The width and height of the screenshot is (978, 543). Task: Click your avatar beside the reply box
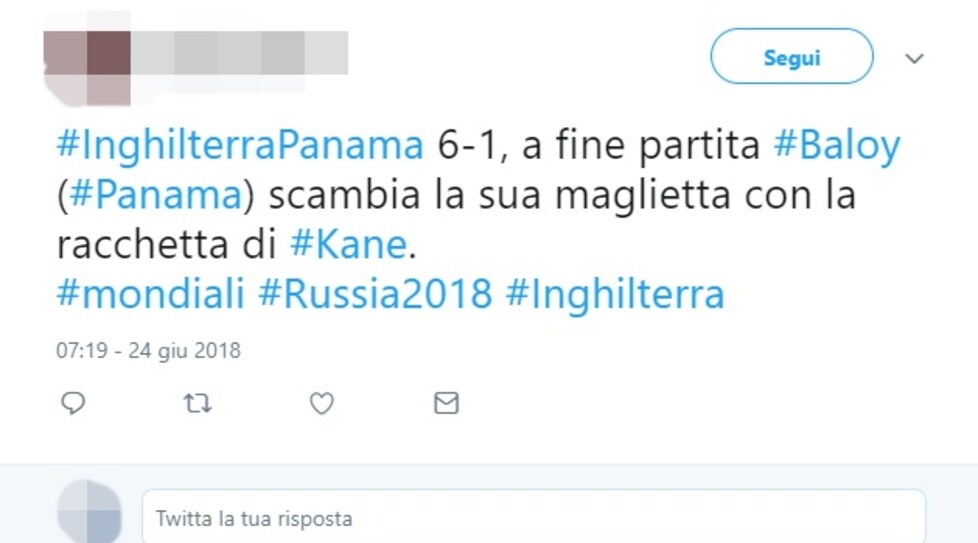pyautogui.click(x=89, y=512)
